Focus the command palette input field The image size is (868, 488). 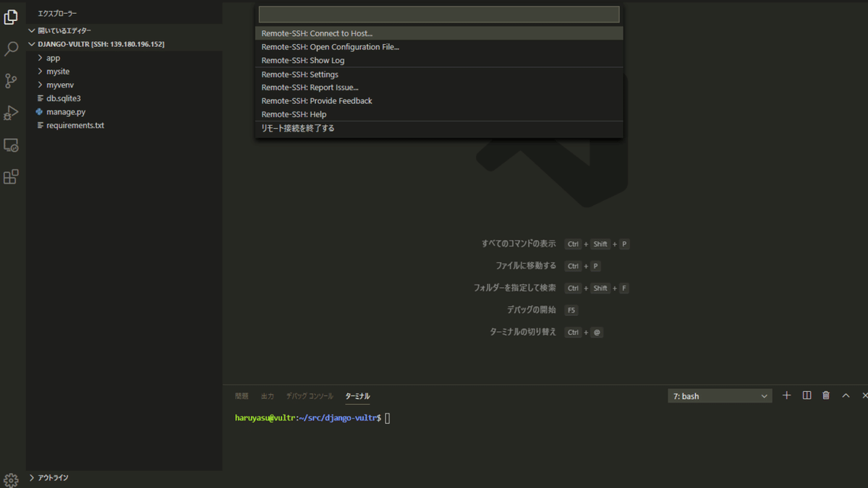pos(439,14)
